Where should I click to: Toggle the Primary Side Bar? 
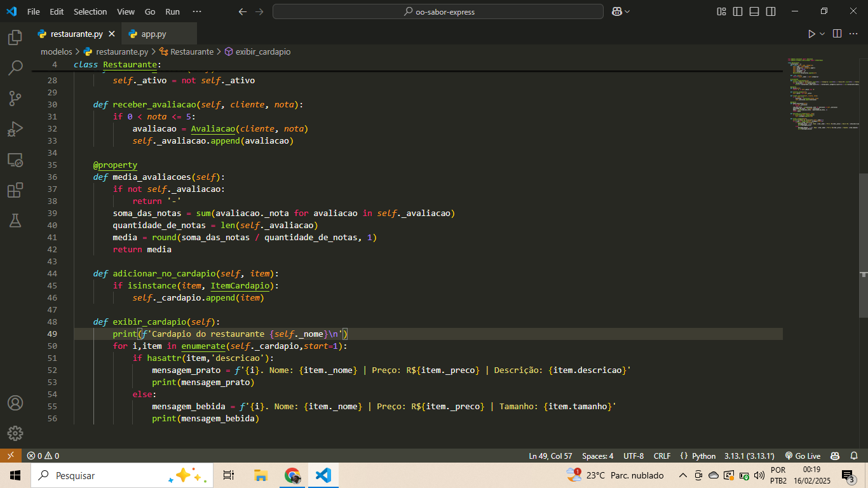(738, 11)
